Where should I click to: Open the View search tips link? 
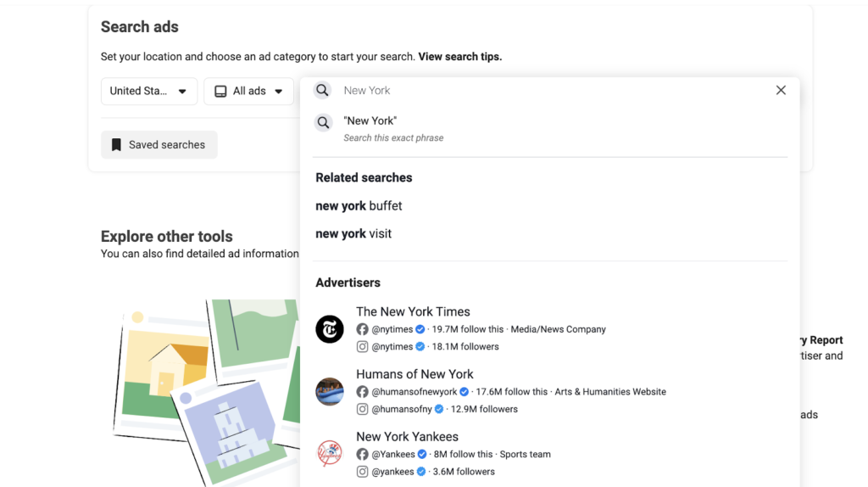click(459, 57)
